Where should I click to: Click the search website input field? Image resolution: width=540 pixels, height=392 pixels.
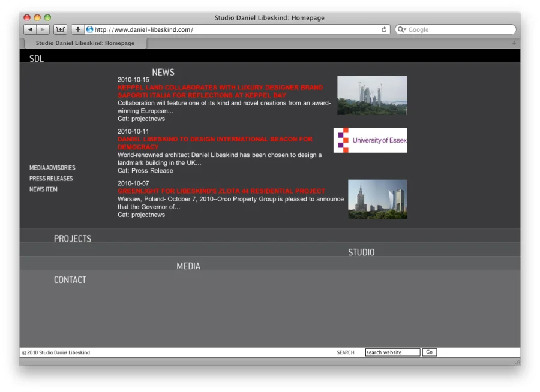point(392,352)
